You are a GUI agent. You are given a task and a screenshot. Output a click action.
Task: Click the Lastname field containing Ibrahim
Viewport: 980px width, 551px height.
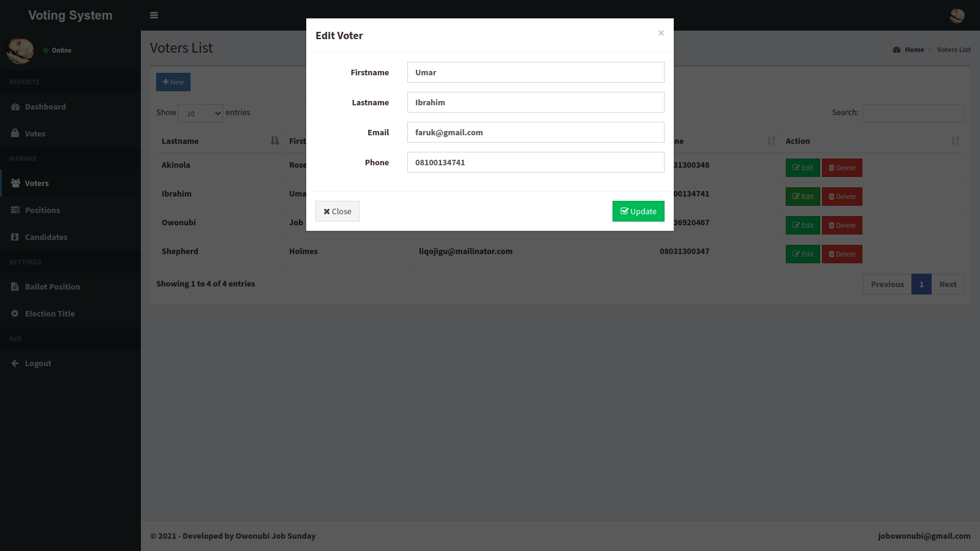pos(536,102)
